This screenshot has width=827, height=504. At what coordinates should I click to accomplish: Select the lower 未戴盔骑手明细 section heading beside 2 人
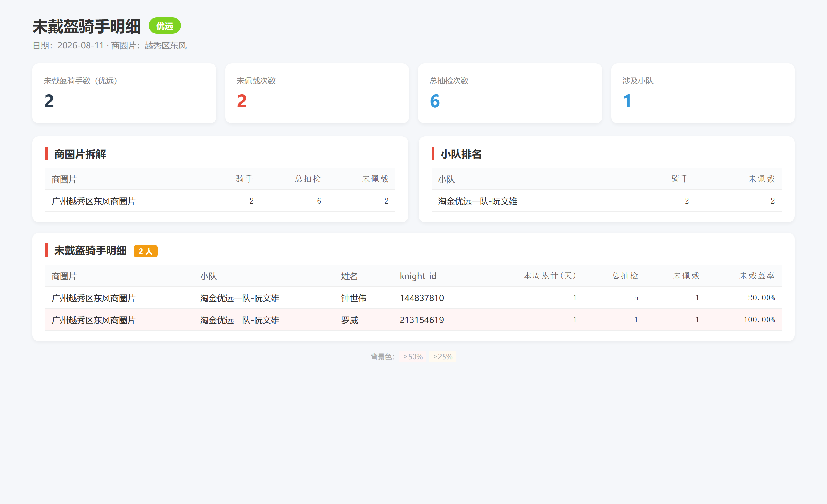(90, 251)
